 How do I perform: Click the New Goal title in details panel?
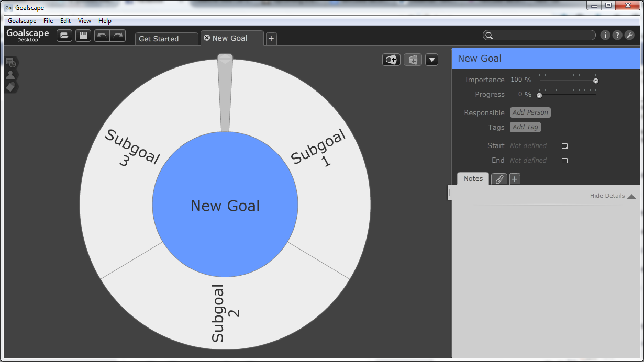point(480,59)
